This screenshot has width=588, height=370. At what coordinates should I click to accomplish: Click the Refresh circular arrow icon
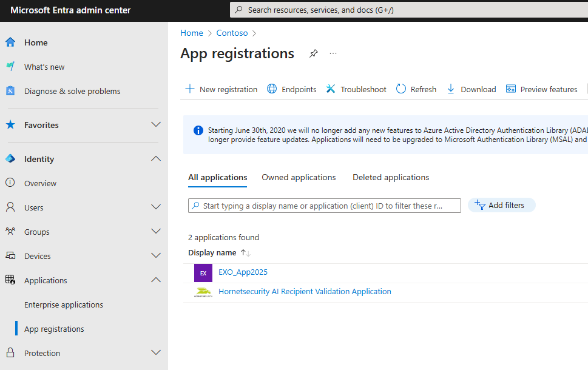pos(401,89)
